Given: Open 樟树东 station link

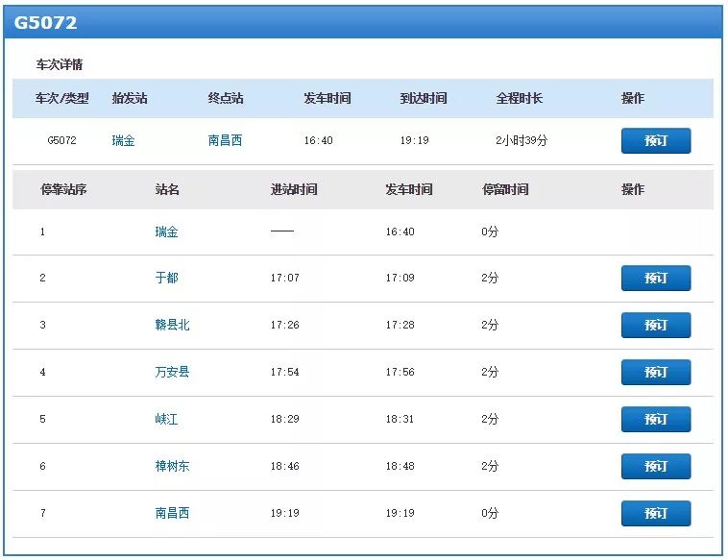Looking at the screenshot, I should (x=172, y=466).
